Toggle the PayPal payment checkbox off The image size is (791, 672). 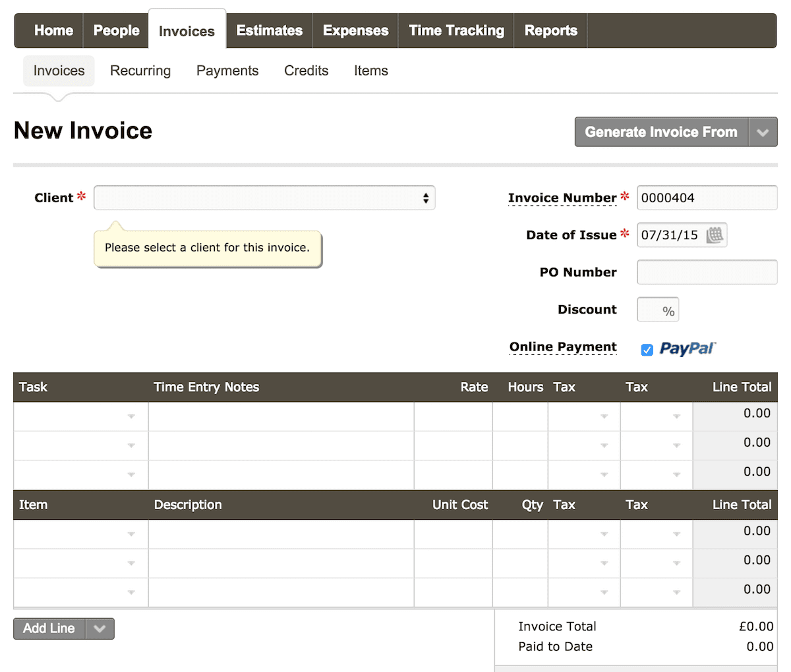647,350
